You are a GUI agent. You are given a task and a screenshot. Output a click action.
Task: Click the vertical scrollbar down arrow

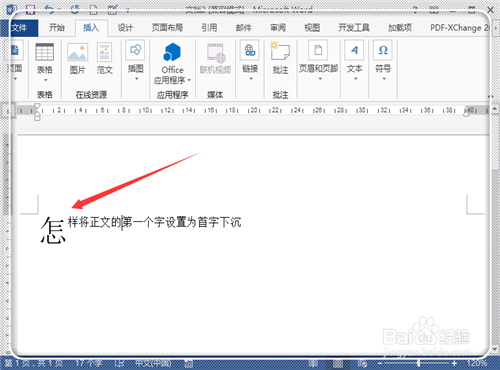tap(495, 349)
